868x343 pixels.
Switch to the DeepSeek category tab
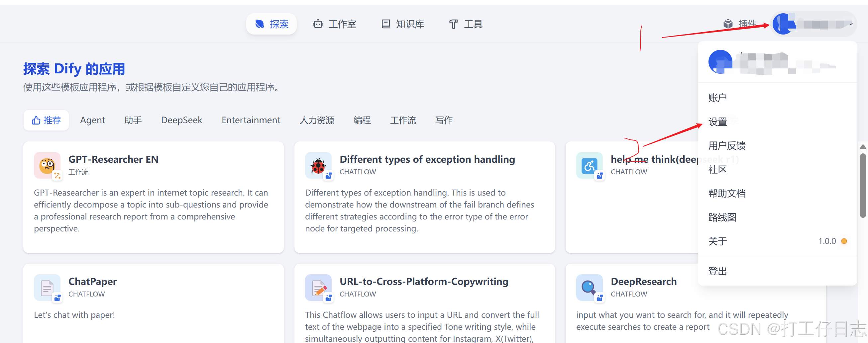point(181,120)
